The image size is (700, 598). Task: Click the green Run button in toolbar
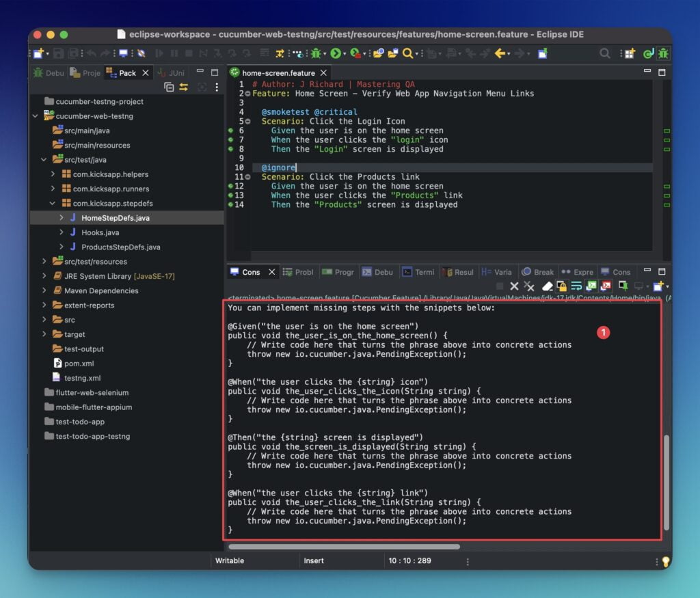336,53
